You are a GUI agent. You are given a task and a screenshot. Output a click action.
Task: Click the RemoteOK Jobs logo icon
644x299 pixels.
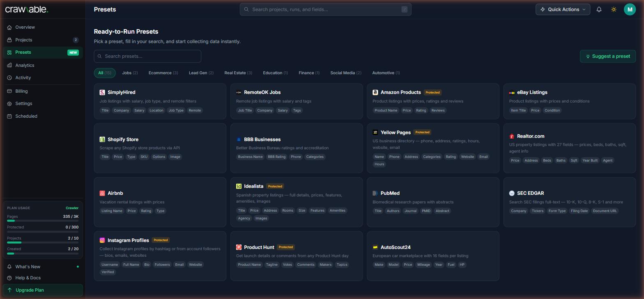click(x=239, y=92)
